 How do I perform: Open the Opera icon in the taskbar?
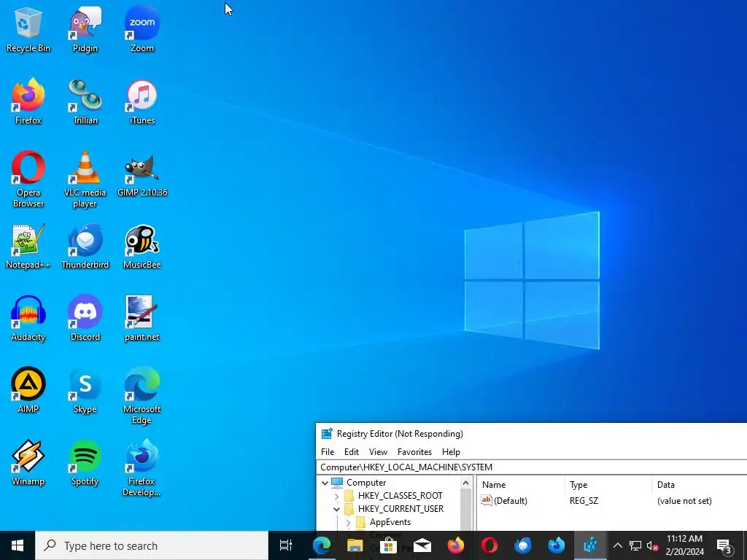click(489, 545)
